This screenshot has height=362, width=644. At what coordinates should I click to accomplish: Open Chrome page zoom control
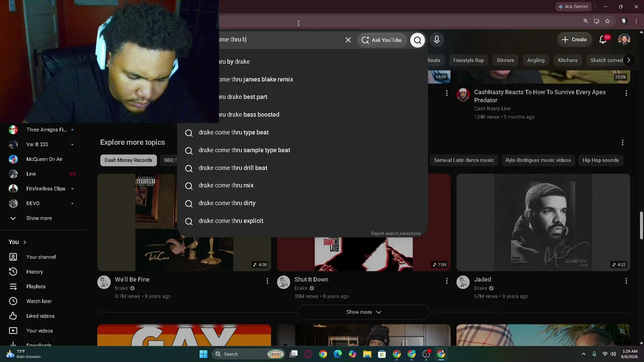click(x=586, y=21)
